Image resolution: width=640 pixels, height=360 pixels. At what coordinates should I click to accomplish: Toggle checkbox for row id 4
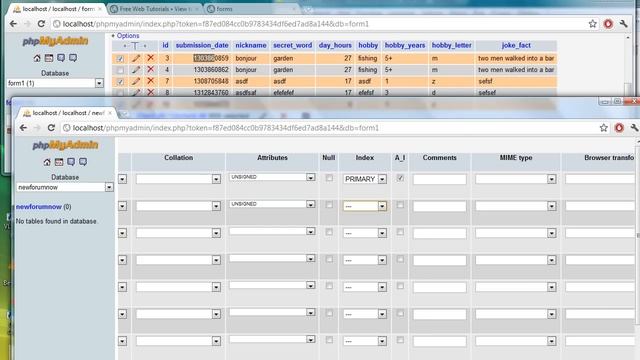click(x=120, y=70)
